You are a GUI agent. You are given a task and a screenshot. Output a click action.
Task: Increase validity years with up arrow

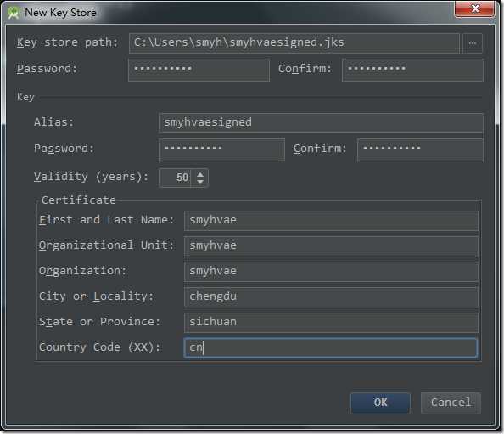[x=200, y=174]
